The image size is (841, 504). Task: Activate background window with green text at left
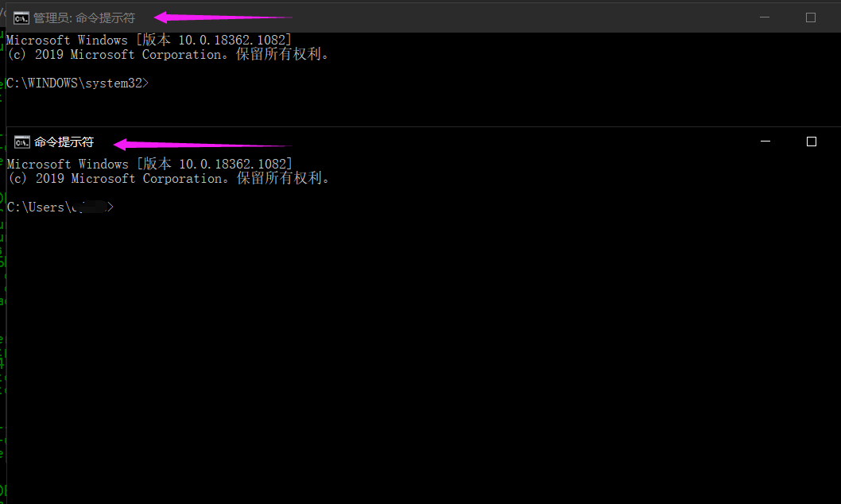point(2,318)
